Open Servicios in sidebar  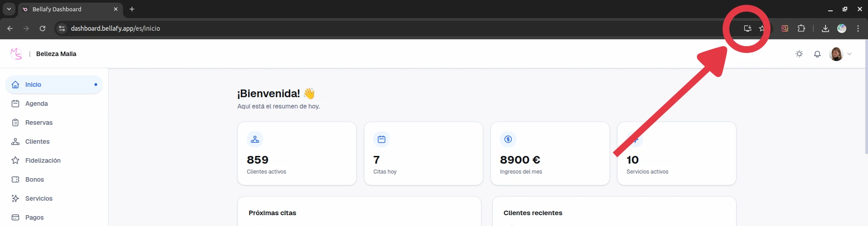[x=54, y=198]
